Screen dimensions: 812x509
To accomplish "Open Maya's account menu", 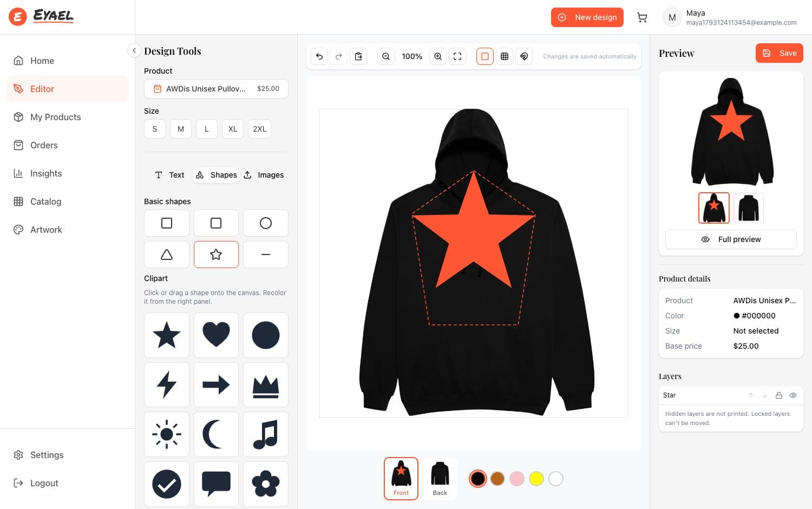I will click(x=730, y=17).
